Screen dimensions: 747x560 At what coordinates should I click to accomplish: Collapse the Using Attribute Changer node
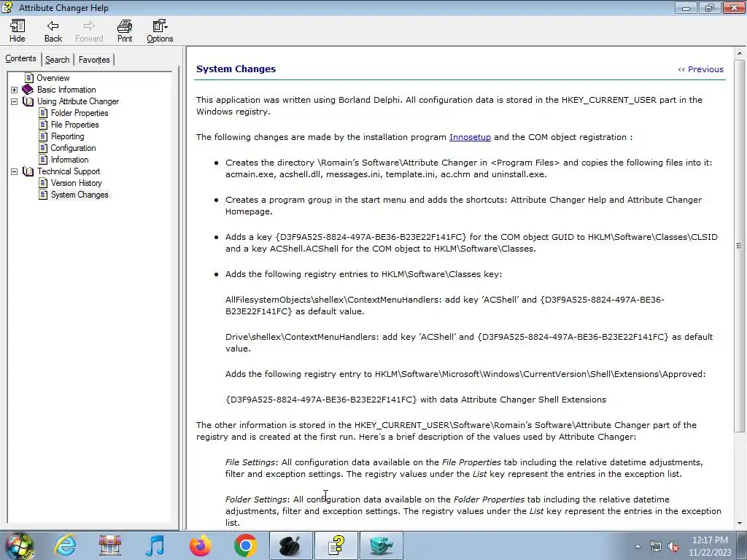tap(15, 101)
